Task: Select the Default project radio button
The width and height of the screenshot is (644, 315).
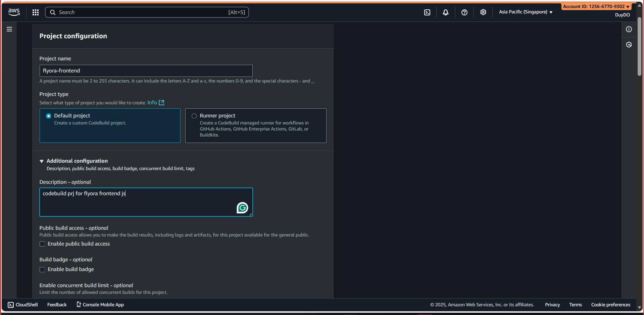Action: 48,116
